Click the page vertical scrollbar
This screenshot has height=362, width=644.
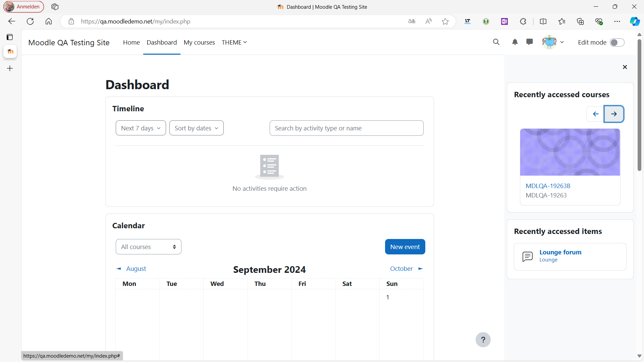639,105
